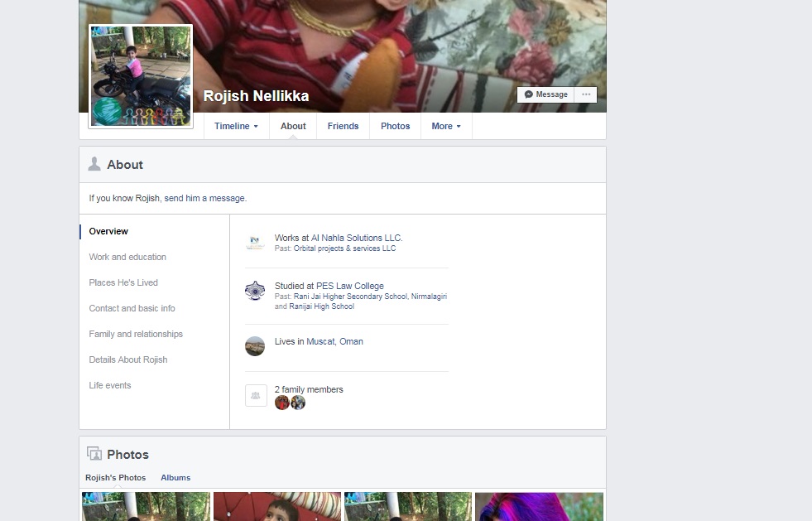Viewport: 812px width, 521px height.
Task: Select Work and education section
Action: pos(127,257)
